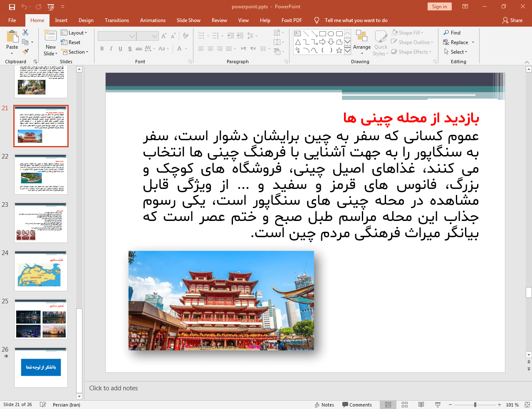Click the Sign in button
This screenshot has height=409, width=532.
[439, 7]
